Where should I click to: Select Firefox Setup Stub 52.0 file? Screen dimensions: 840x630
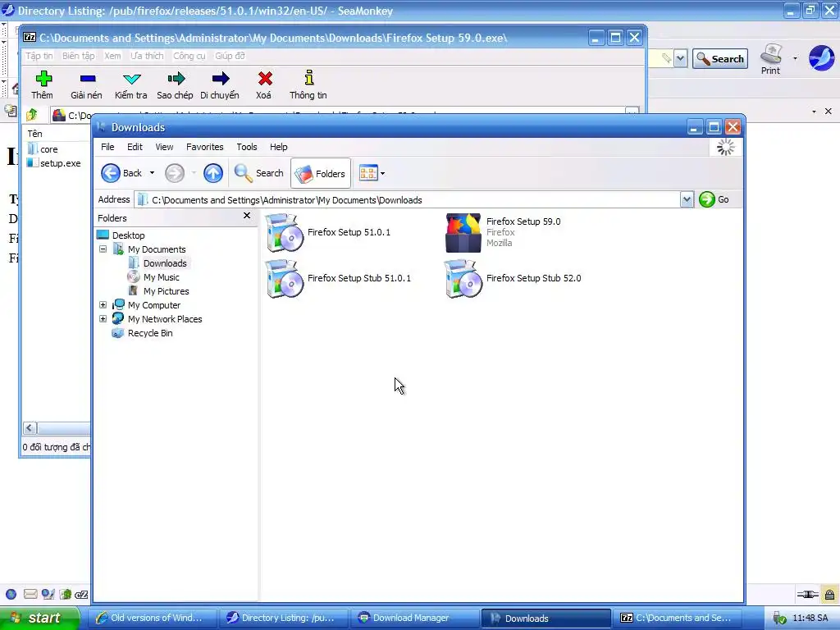[x=513, y=279]
